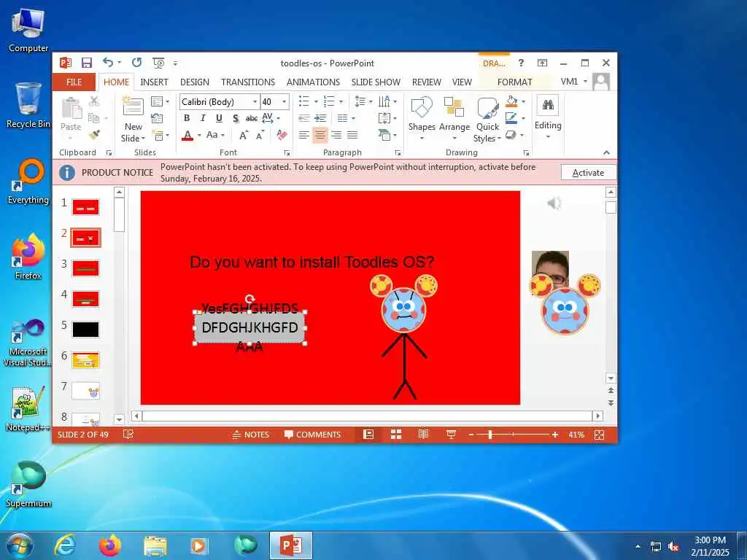The height and width of the screenshot is (560, 747).
Task: Open Font dialog launcher
Action: [x=287, y=153]
